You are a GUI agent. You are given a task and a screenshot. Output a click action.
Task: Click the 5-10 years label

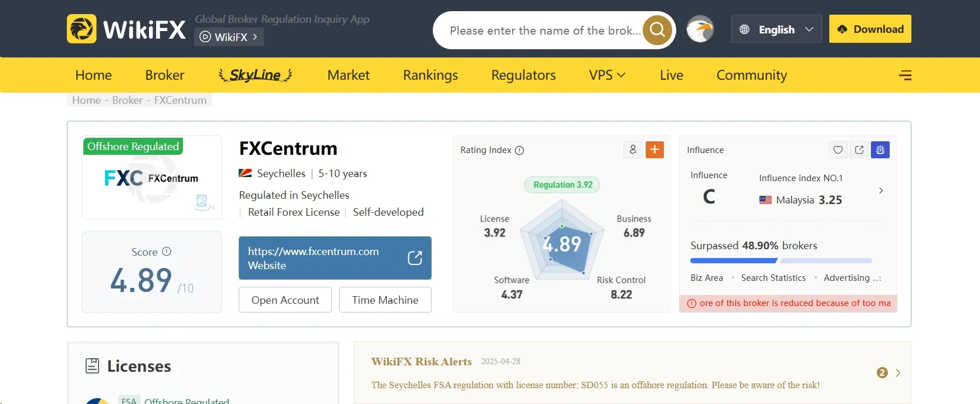343,174
